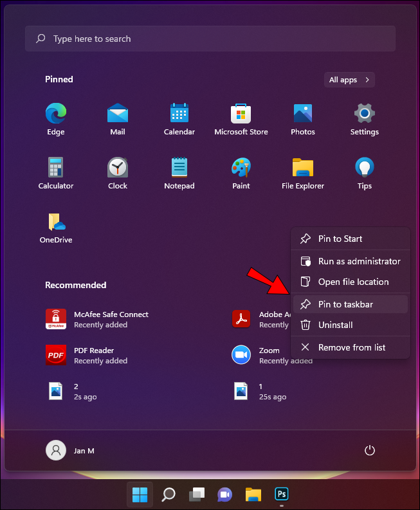
Task: Click the Type here to search field
Action: click(x=210, y=39)
